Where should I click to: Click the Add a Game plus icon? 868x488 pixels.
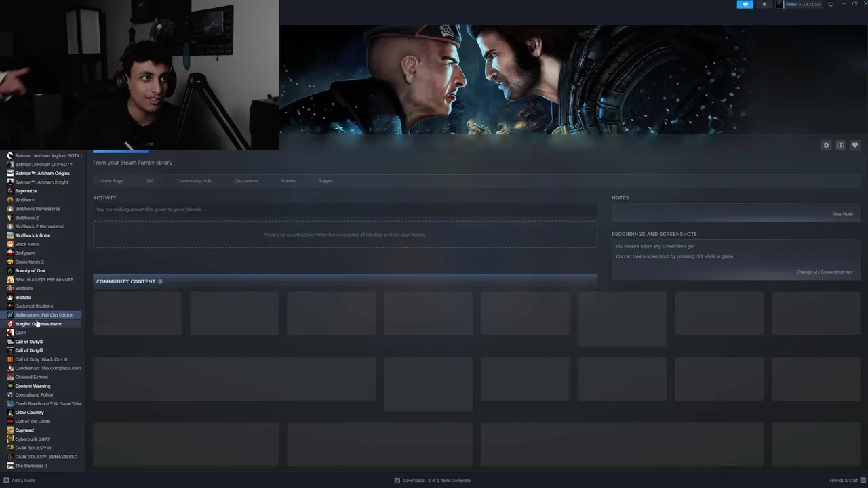(7, 481)
